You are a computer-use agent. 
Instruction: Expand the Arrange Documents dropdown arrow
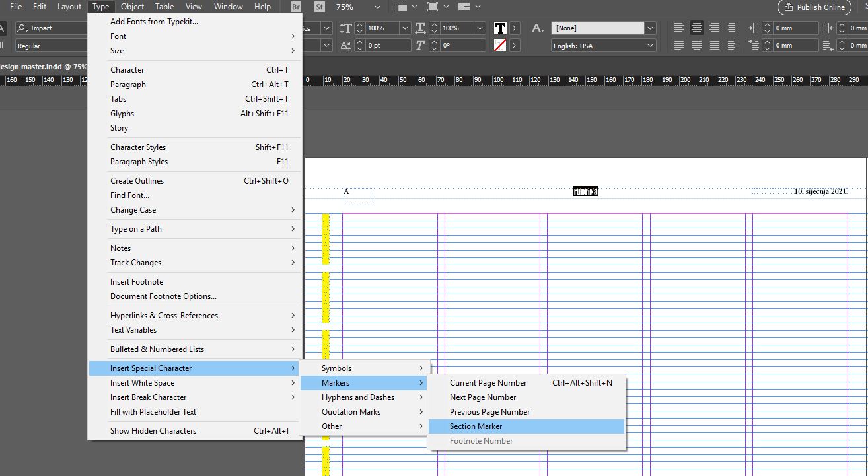coord(478,7)
